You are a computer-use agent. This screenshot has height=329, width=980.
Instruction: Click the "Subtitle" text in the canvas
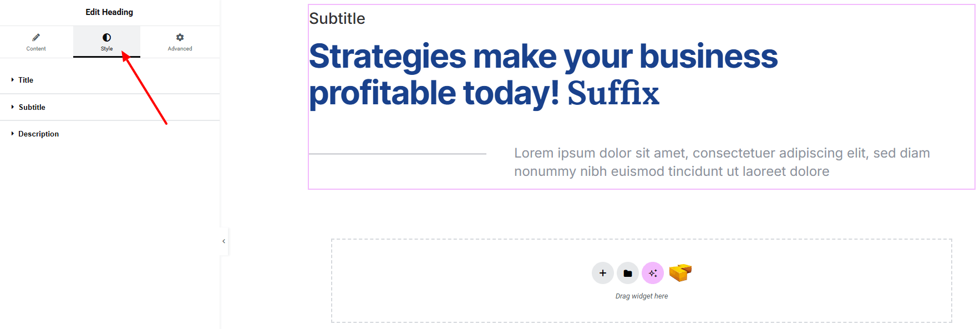(x=337, y=19)
